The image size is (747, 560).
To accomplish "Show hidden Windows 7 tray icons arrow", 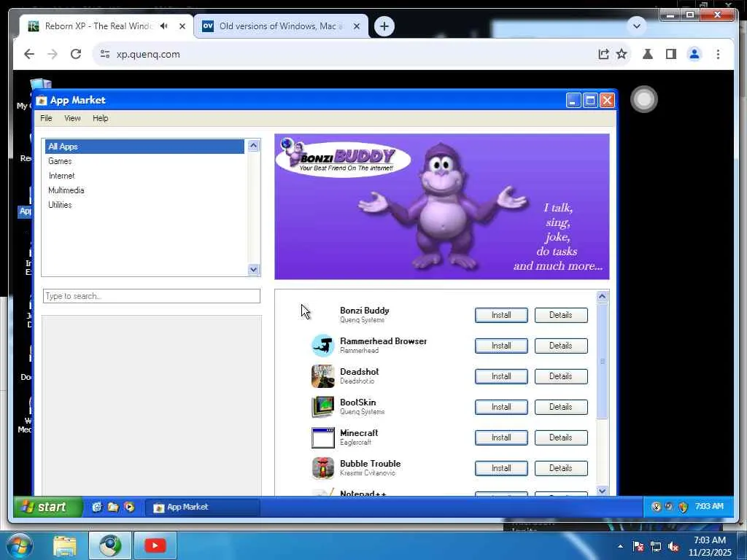I will tap(620, 547).
